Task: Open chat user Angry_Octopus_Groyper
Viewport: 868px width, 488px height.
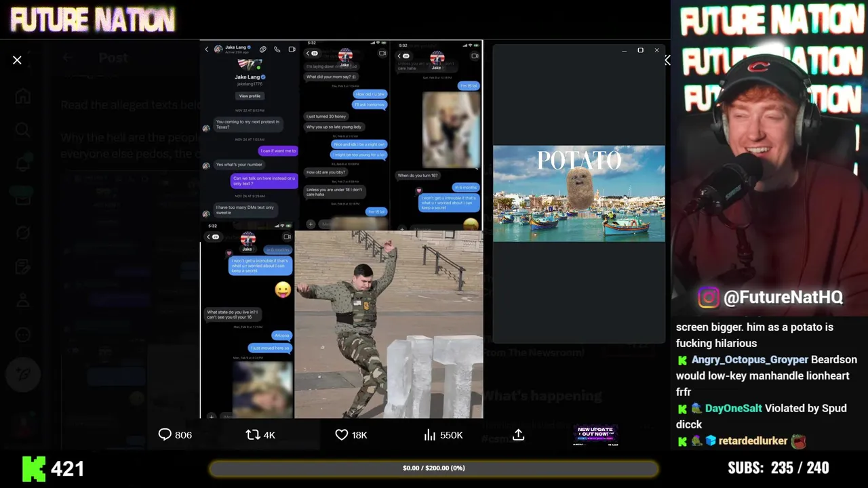Action: click(750, 360)
